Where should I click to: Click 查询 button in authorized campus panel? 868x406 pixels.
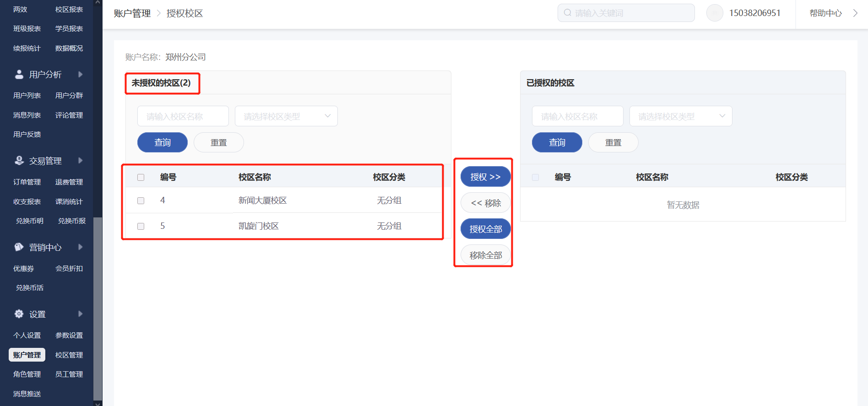pos(557,142)
